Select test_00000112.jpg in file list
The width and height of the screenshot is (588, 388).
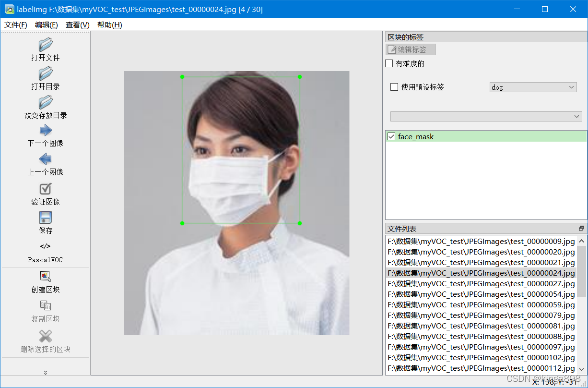[x=481, y=368]
